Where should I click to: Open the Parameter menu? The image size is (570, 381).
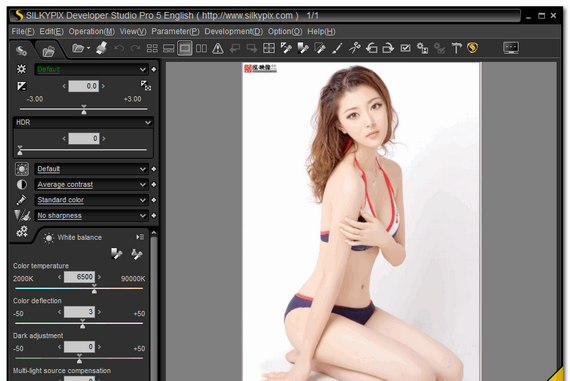click(175, 32)
